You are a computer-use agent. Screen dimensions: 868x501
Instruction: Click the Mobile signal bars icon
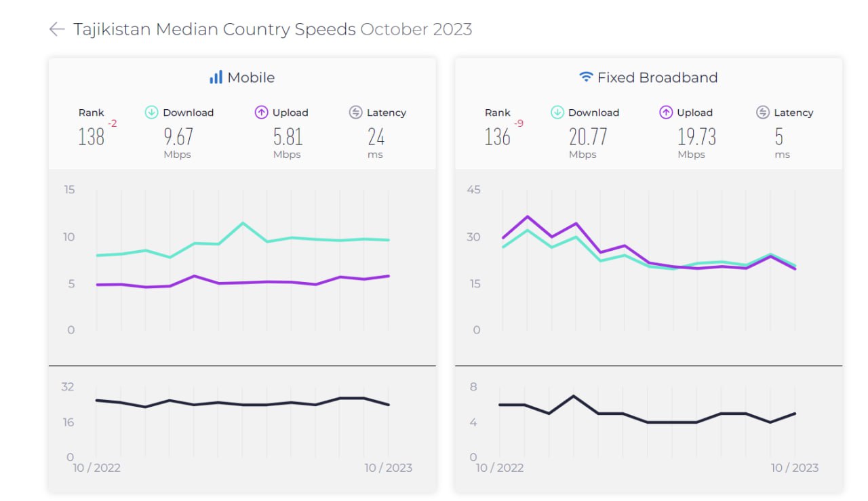click(216, 77)
